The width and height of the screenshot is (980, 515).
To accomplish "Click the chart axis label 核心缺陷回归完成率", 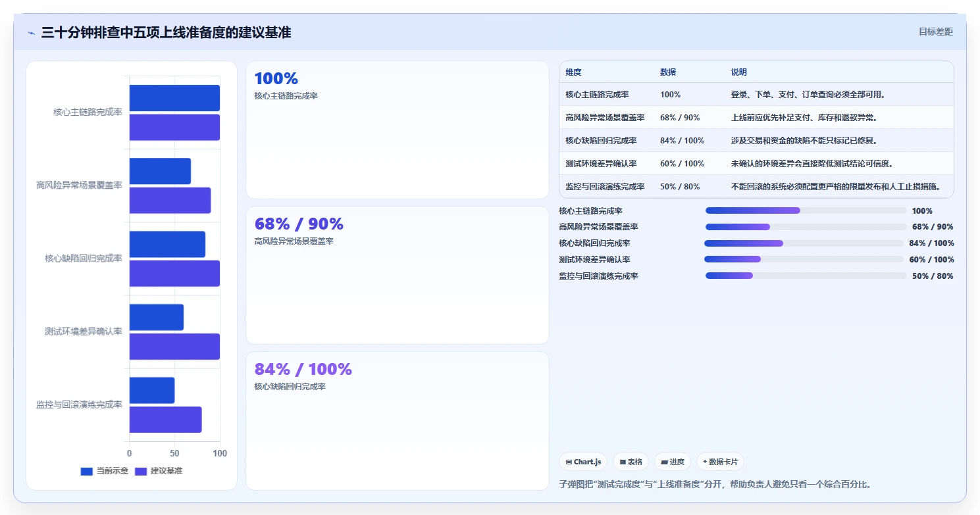I will pos(84,258).
